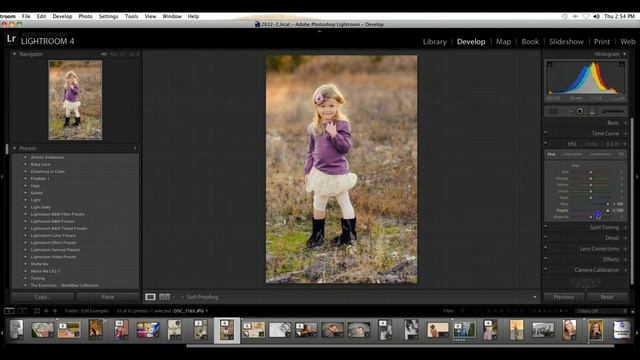Image resolution: width=640 pixels, height=360 pixels.
Task: Click the right panel group hide arrow
Action: click(x=637, y=177)
